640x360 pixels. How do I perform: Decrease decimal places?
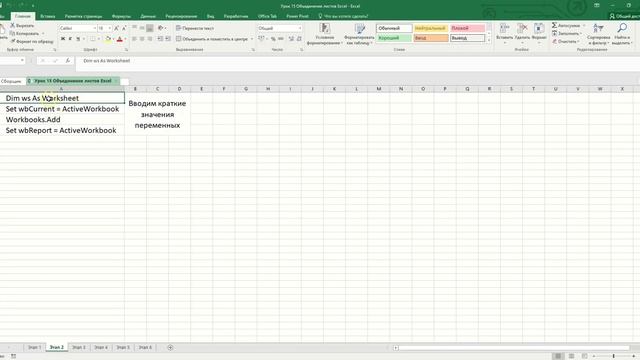point(299,39)
